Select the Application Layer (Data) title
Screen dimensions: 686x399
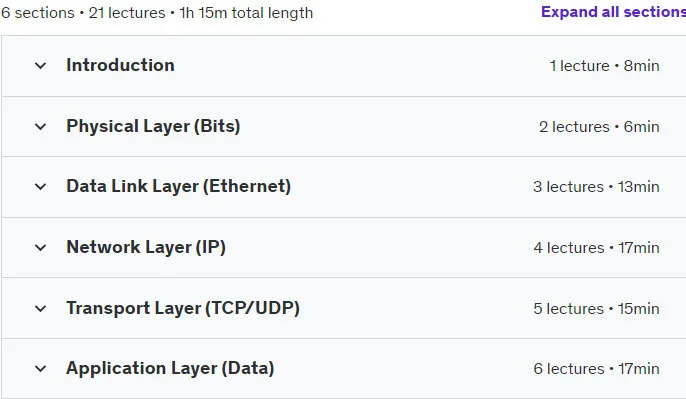[170, 368]
